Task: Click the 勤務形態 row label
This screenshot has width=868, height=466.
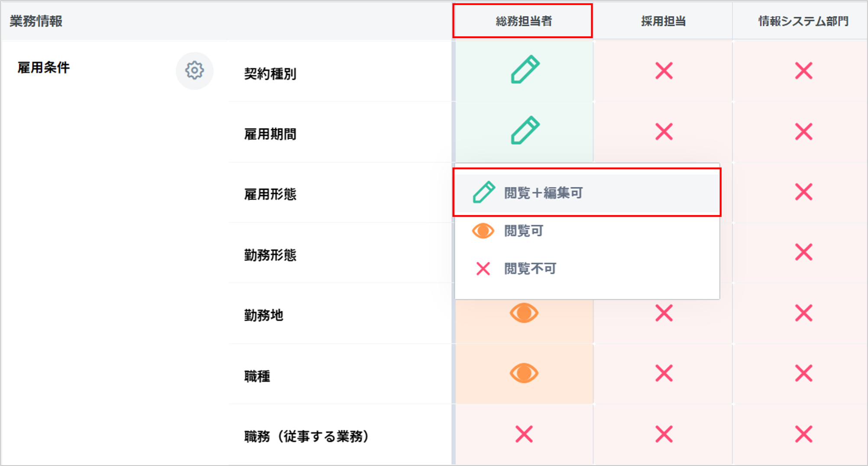Action: click(270, 255)
